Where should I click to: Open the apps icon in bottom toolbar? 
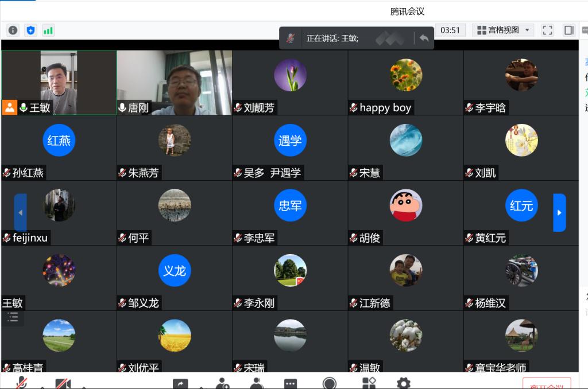click(x=368, y=383)
